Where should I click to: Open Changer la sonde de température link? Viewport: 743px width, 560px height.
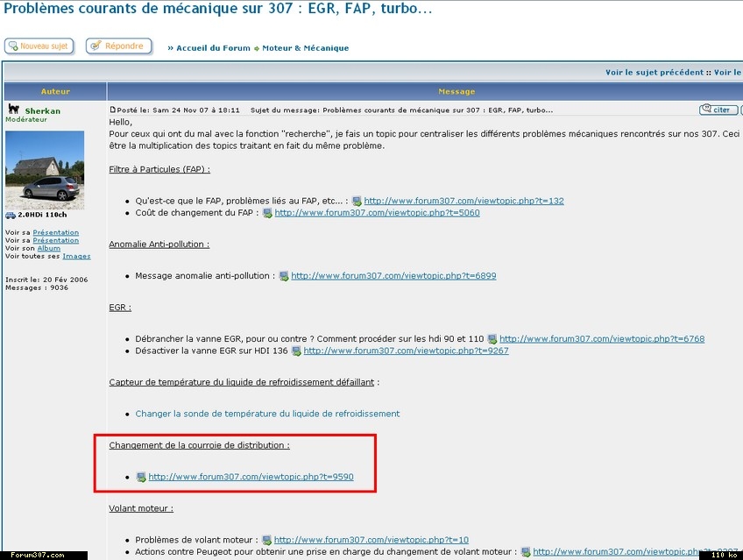(267, 414)
